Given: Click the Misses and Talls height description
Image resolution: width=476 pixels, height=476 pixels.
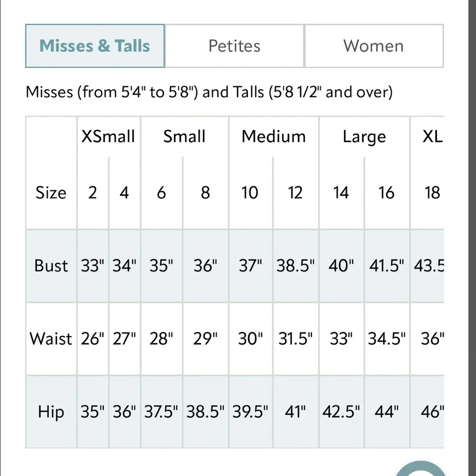Looking at the screenshot, I should [209, 91].
